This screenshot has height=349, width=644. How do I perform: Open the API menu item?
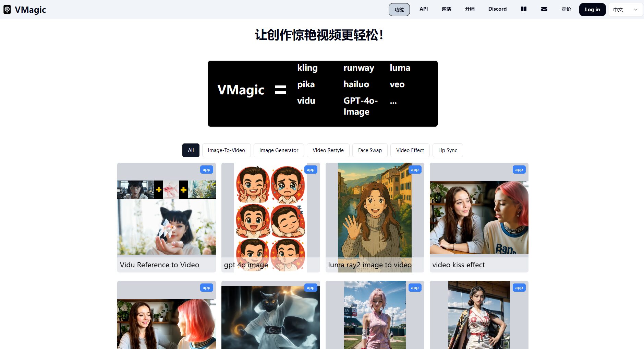(x=424, y=9)
